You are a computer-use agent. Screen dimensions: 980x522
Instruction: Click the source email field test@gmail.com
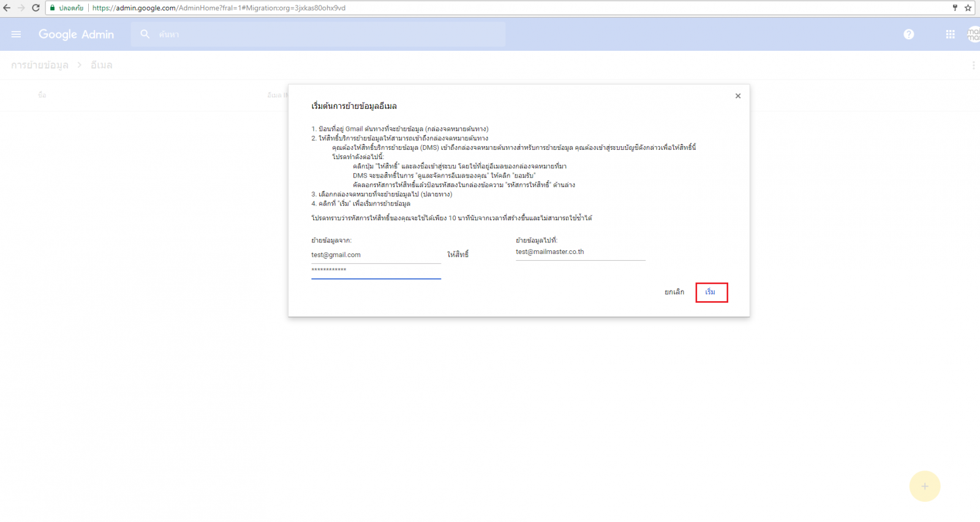(x=376, y=255)
